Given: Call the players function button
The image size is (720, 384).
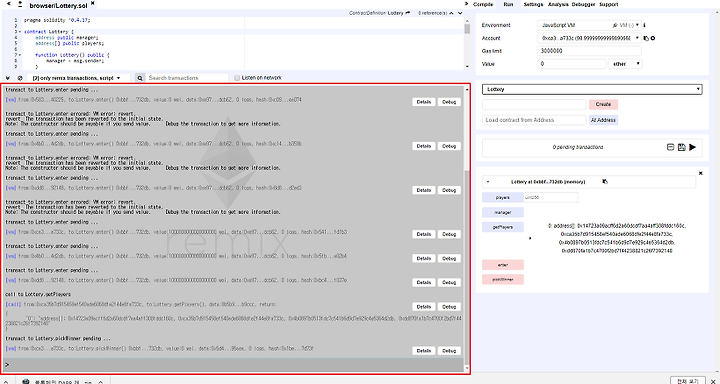Looking at the screenshot, I should pos(503,198).
